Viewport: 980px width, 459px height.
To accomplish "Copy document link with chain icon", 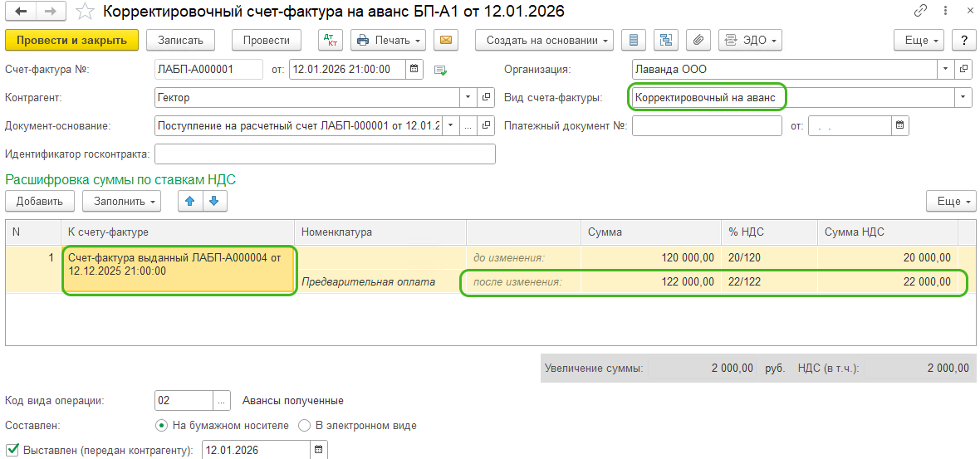I will (920, 11).
